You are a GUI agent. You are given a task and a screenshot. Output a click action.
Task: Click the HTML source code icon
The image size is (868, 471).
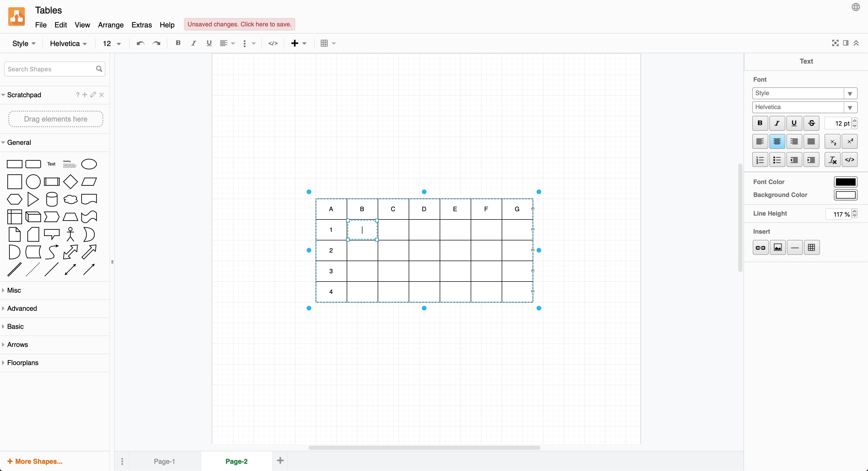tap(272, 43)
